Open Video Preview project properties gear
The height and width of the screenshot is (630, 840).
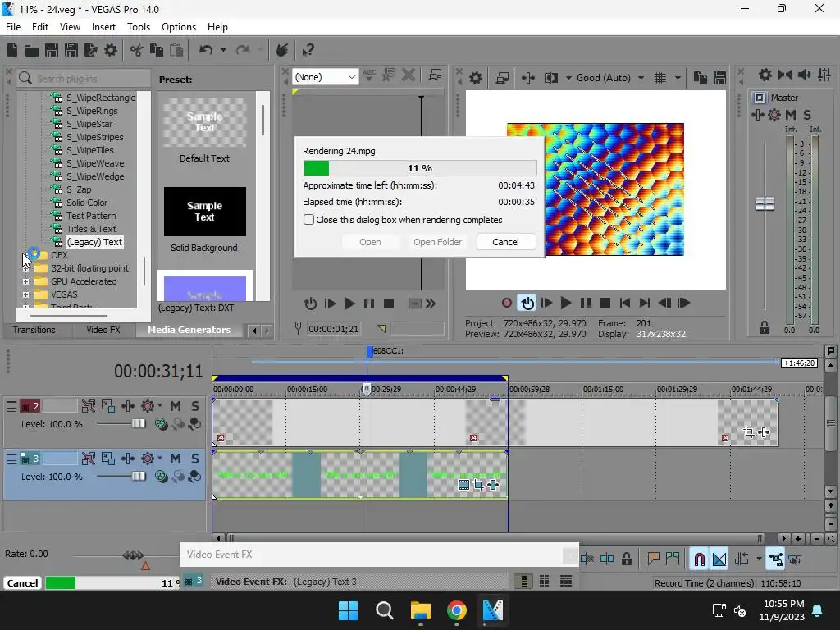coord(475,78)
